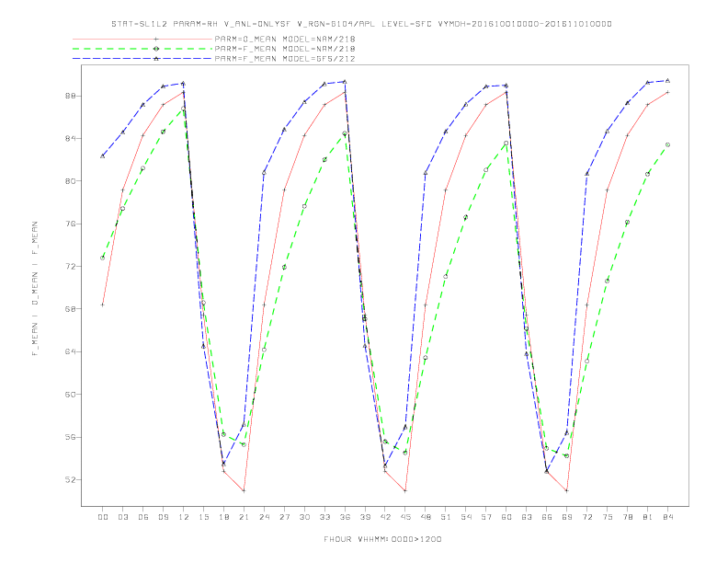Click green circle data point at hour 54

pos(466,217)
